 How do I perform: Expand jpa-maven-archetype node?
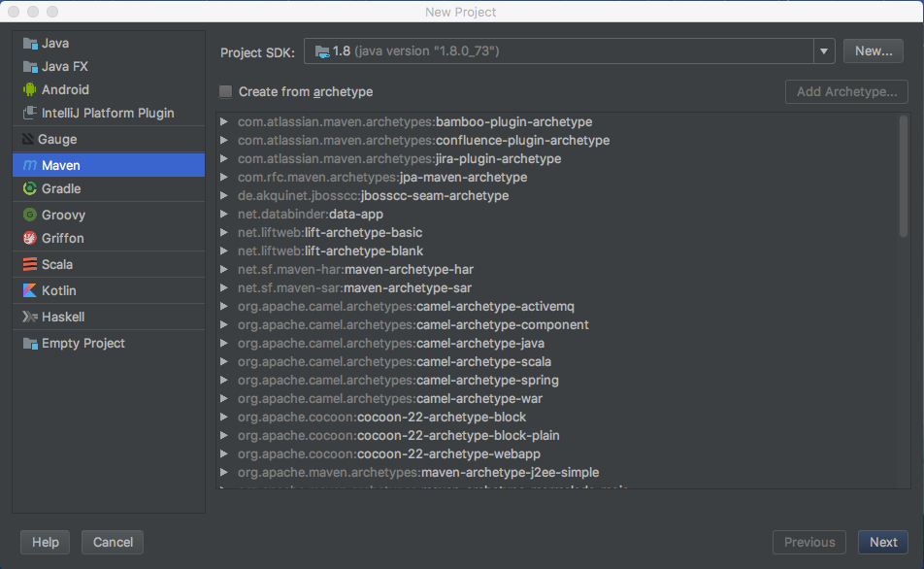[224, 177]
